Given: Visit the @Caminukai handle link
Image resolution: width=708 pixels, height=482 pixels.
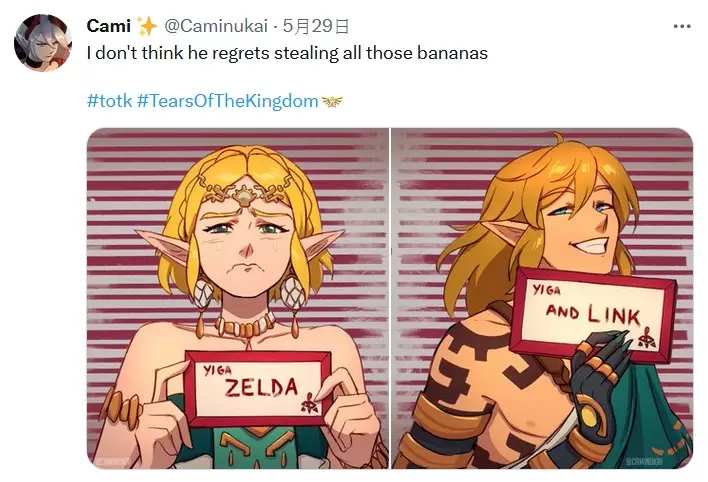Looking at the screenshot, I should coord(213,25).
